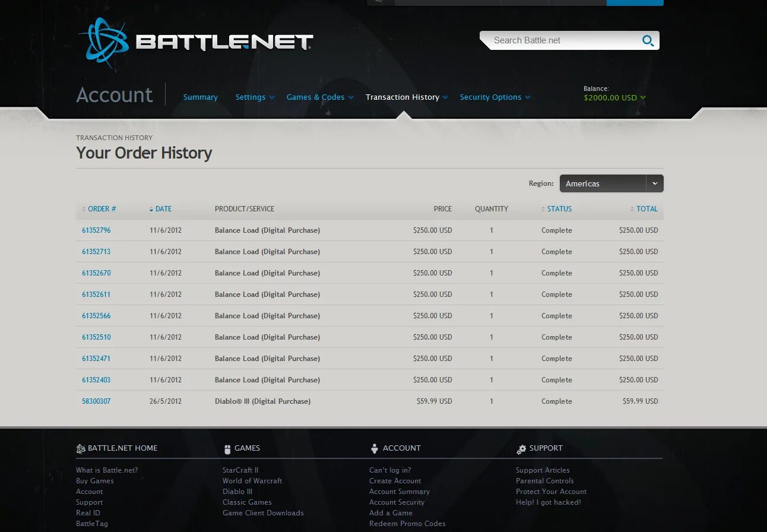Open Create Account footer link

pos(395,481)
